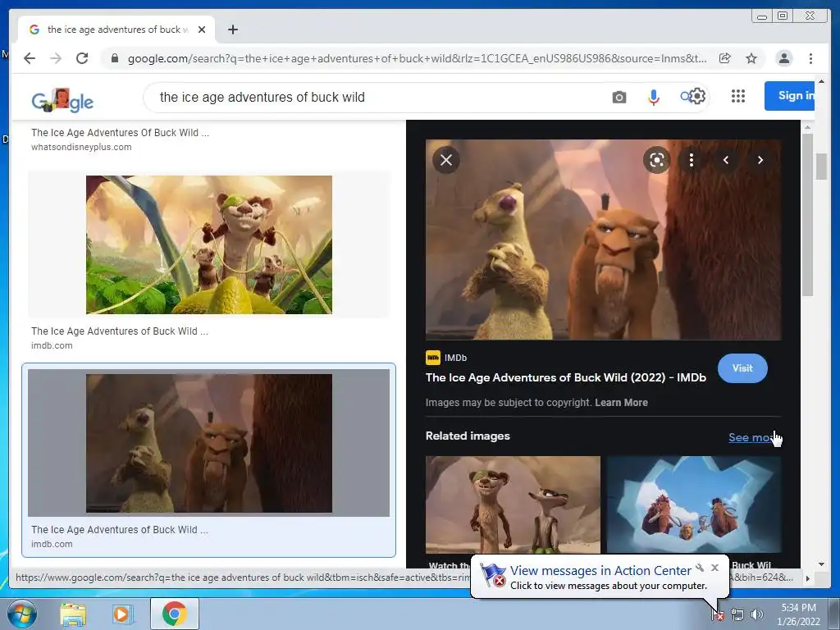
Task: Reload the current page
Action: coord(82,58)
